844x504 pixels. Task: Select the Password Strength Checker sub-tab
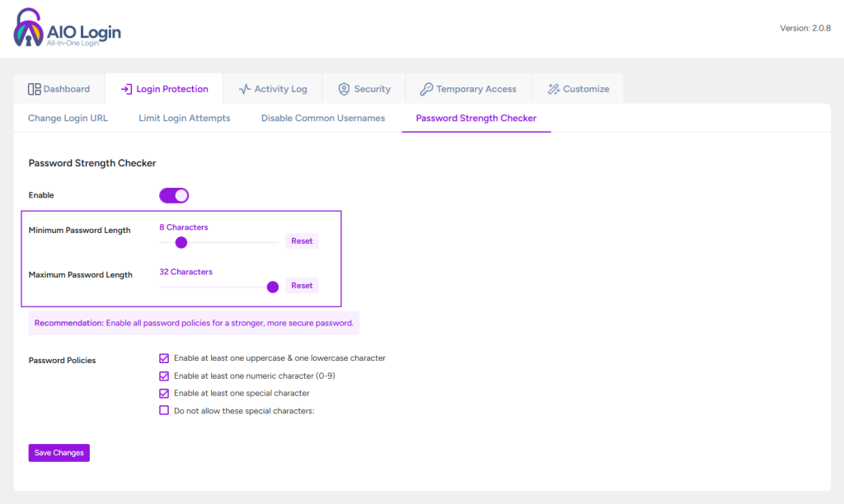[x=476, y=118]
